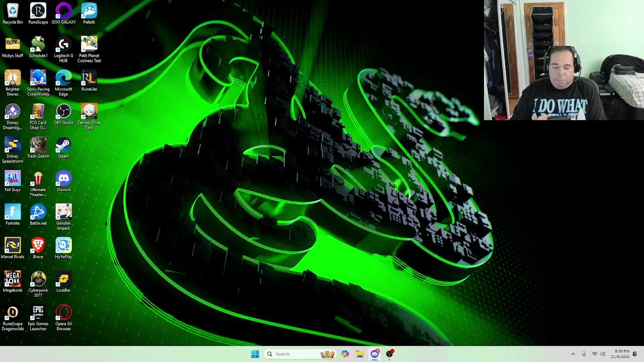Select the RuneScape Dragonwilds icon
The width and height of the screenshot is (644, 362).
pos(13,318)
